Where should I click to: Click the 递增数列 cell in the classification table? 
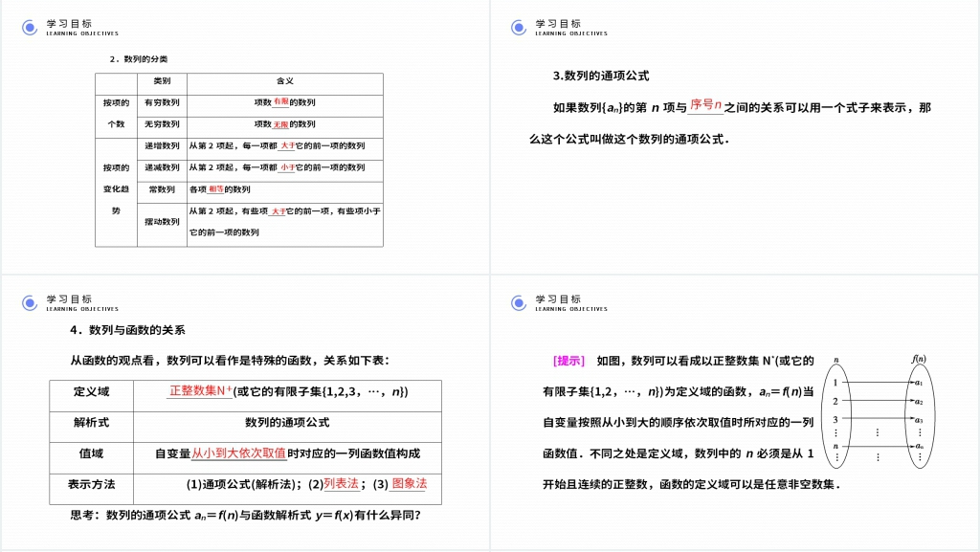pos(162,146)
